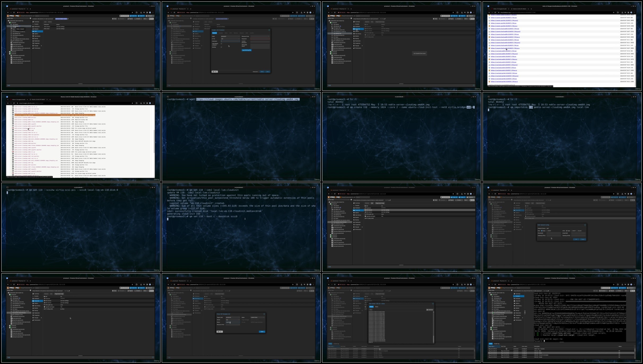This screenshot has width=643, height=364.
Task: Close the Task viewer VM 110 Clone dialog
Action: (433, 304)
